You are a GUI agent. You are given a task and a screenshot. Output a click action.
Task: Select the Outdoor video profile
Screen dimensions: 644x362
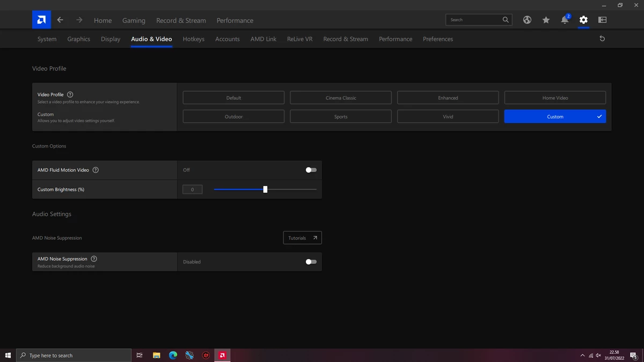click(x=233, y=116)
